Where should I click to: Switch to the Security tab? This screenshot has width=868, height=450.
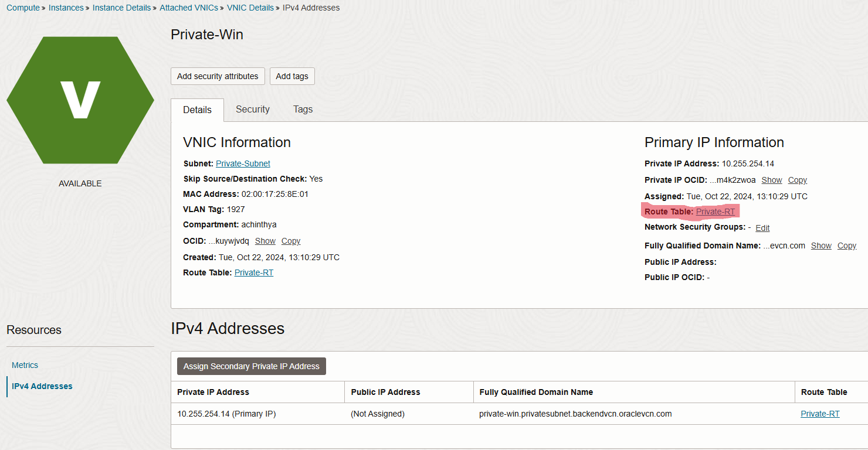252,110
